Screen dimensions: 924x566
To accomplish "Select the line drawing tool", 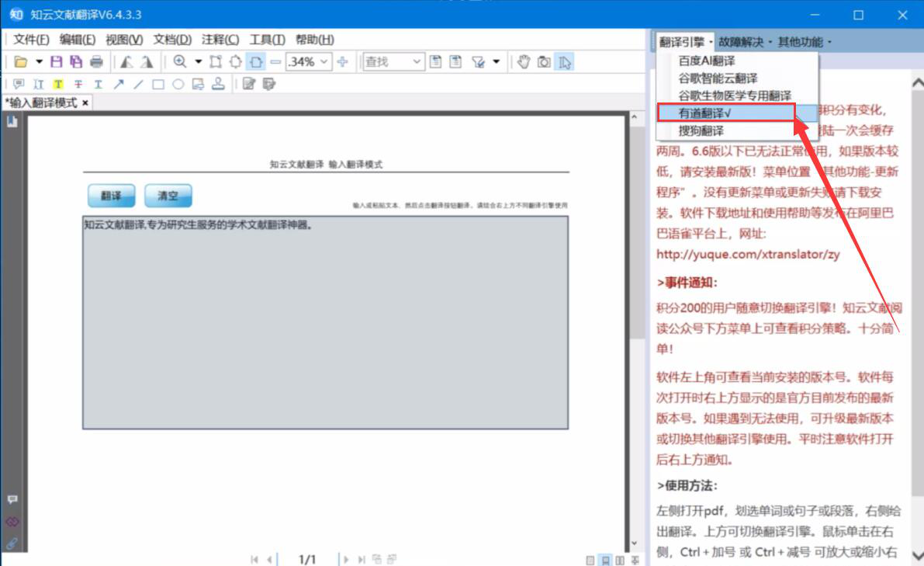I will (x=138, y=85).
